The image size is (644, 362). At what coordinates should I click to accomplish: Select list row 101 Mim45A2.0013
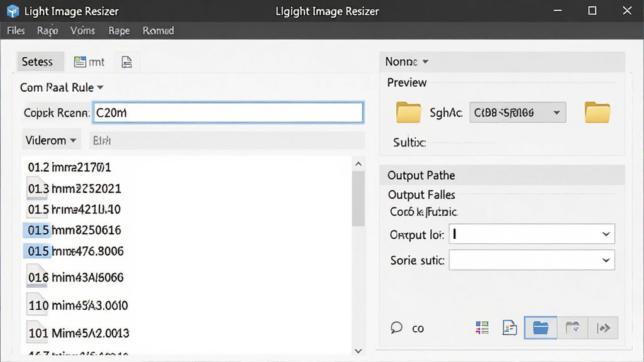(187, 332)
